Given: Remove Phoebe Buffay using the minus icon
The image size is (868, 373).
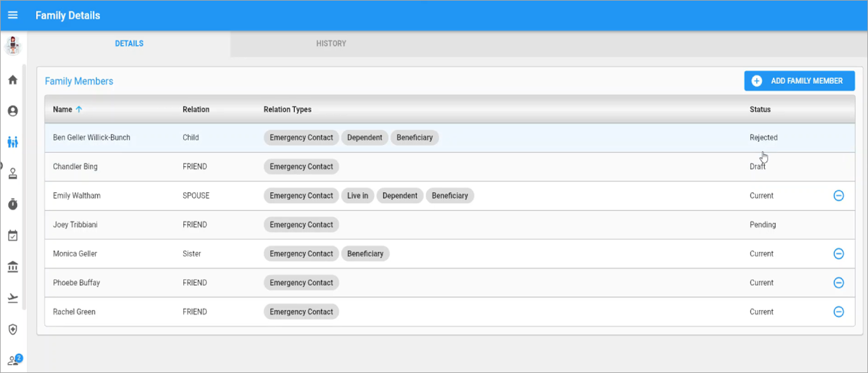Looking at the screenshot, I should click(838, 283).
